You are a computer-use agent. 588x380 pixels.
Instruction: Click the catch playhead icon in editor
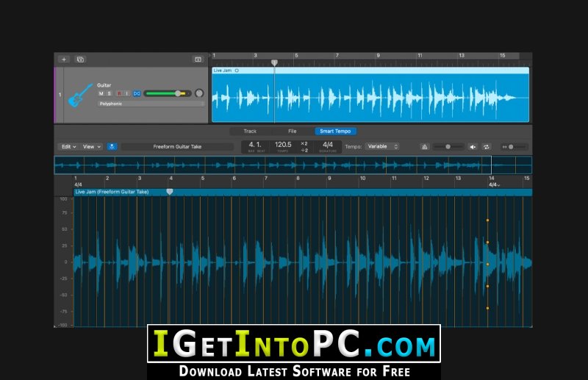(112, 146)
